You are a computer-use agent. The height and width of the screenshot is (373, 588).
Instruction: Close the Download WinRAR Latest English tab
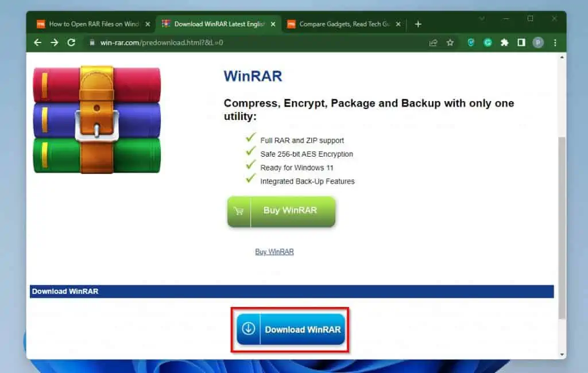click(x=273, y=24)
